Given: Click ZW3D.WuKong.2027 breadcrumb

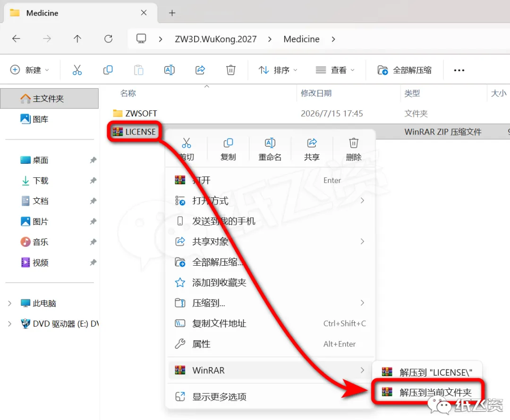Looking at the screenshot, I should pos(216,39).
